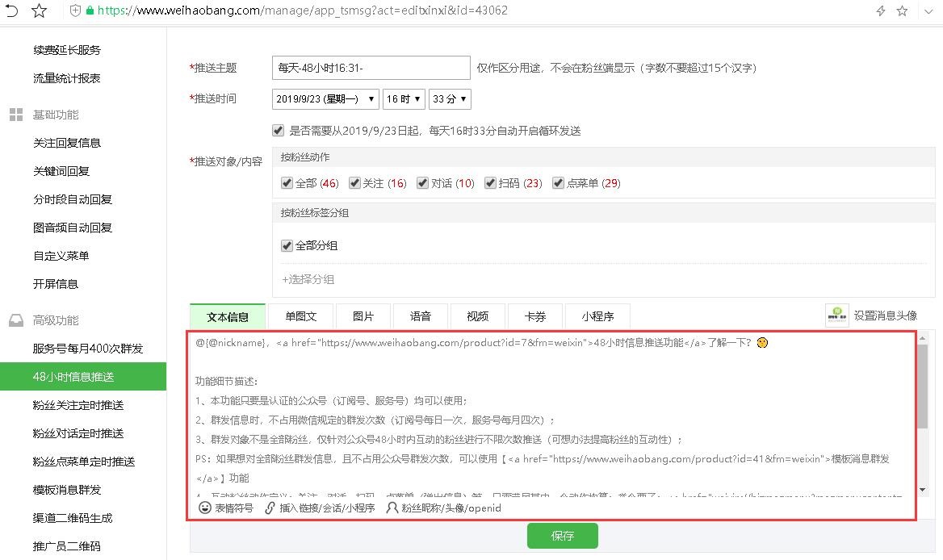
Task: Switch to the 小程序 tab
Action: pos(597,316)
